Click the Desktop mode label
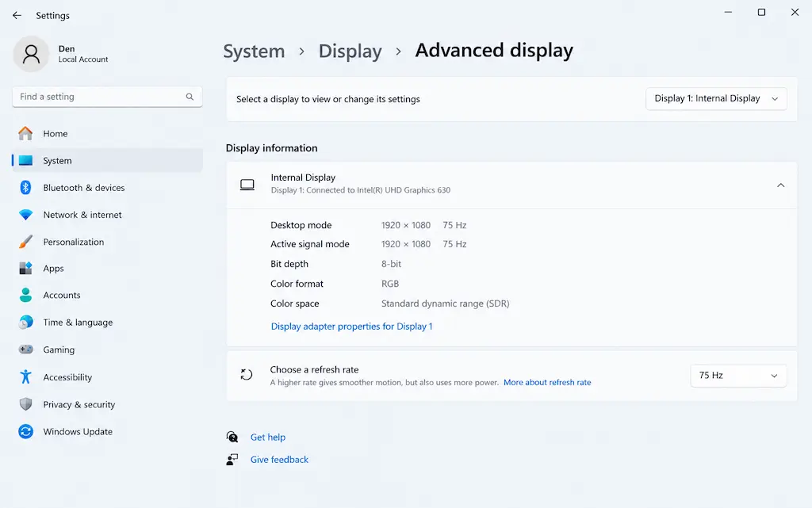812x508 pixels. coord(301,225)
